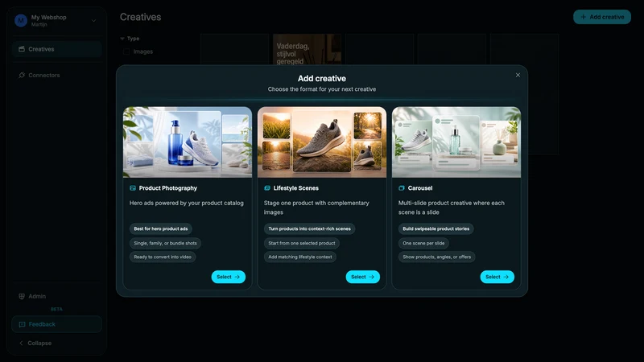Click the Carousel preview image
Image resolution: width=644 pixels, height=362 pixels.
[x=456, y=142]
